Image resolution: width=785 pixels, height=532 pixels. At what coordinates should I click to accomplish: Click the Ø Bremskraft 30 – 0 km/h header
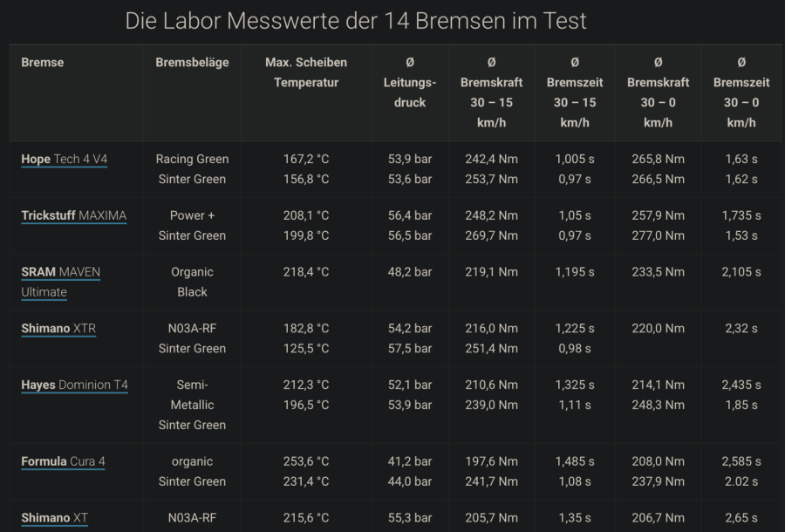658,92
